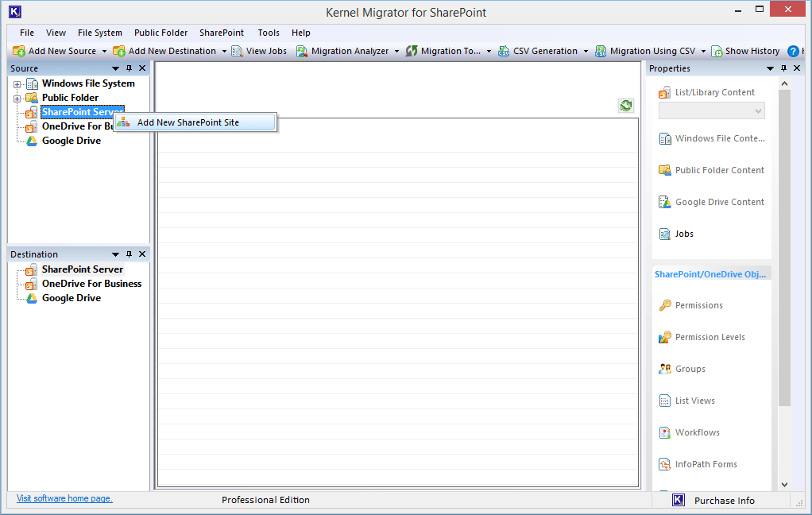Click the Purchase Info button
812x515 pixels.
tap(725, 501)
